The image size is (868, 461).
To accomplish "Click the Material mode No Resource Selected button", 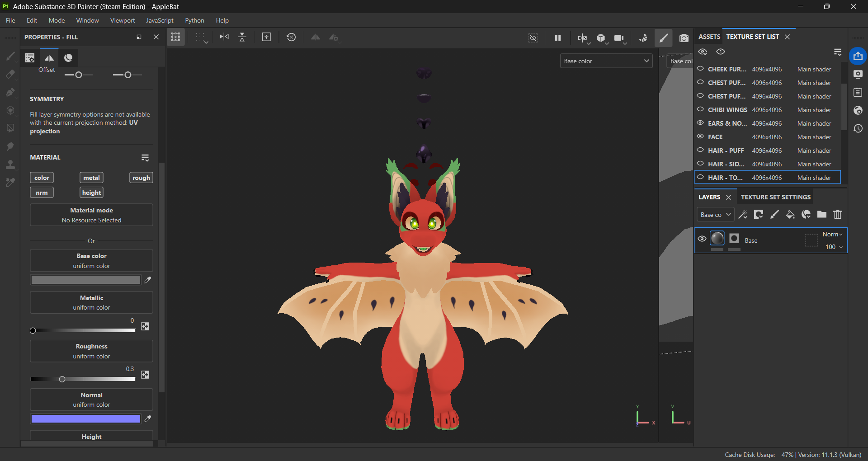I will [x=91, y=215].
